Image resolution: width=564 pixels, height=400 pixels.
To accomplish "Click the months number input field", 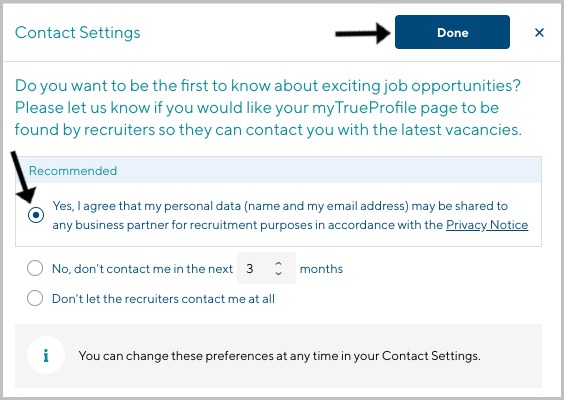I will [266, 268].
